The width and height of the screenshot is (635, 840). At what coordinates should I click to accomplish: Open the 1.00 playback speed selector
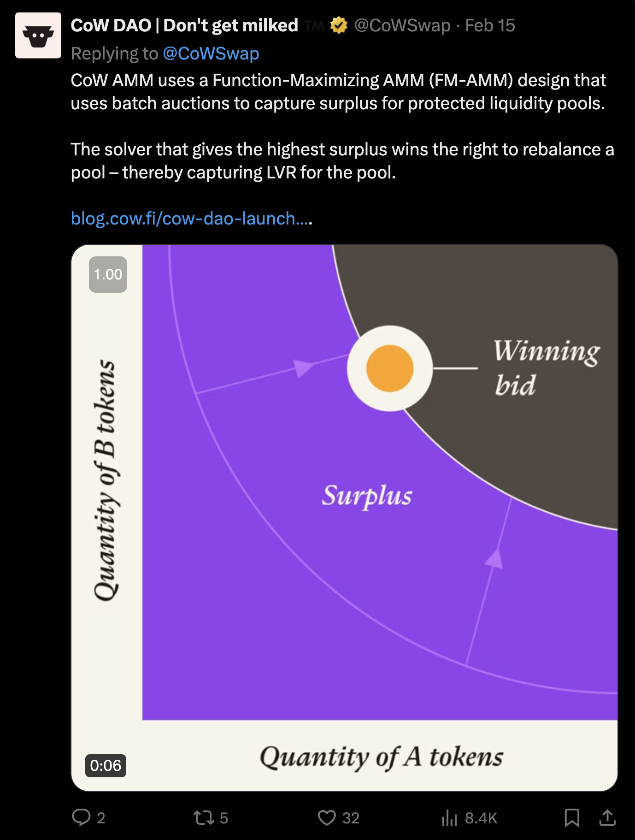108,274
